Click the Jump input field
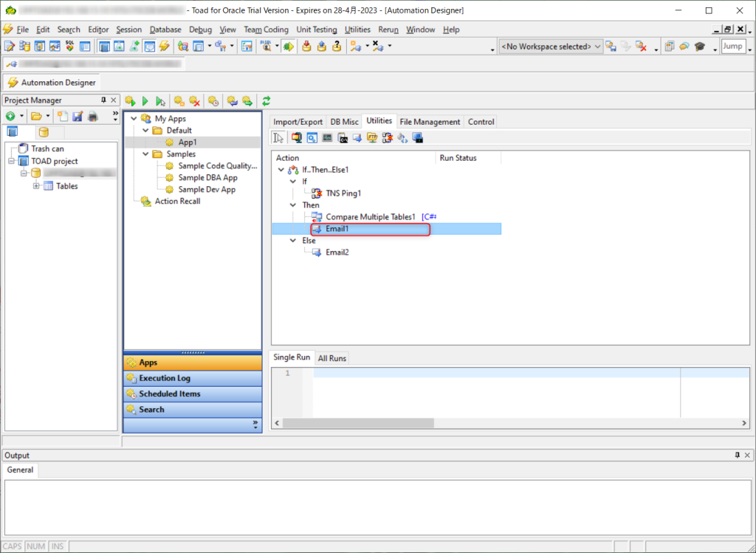The image size is (756, 553). click(x=733, y=47)
